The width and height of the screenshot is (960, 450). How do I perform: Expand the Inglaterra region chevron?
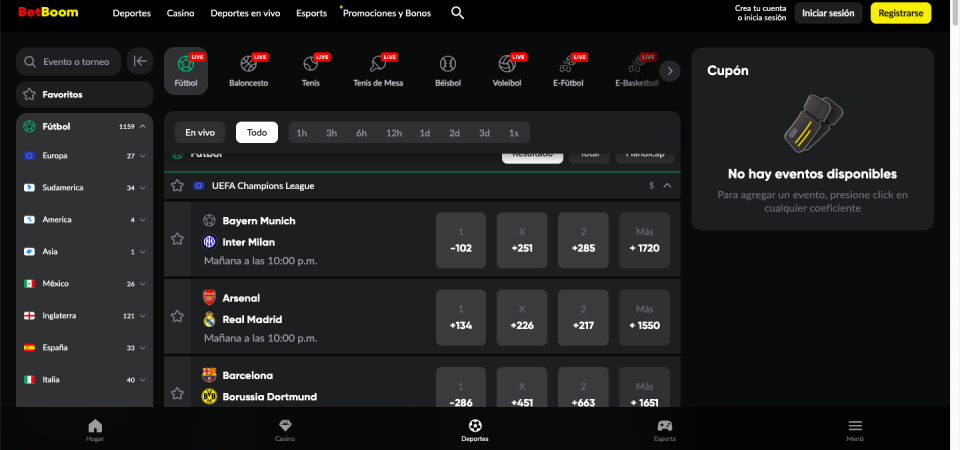coord(143,316)
